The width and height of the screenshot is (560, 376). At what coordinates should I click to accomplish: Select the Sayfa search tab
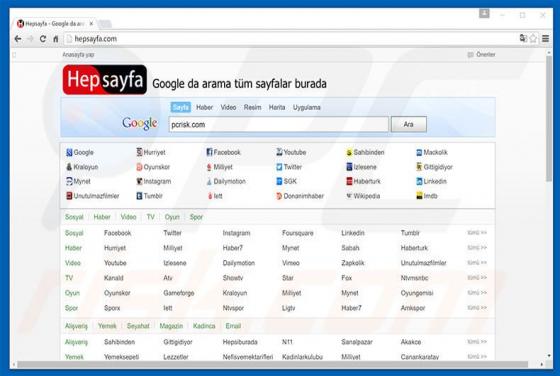point(180,107)
